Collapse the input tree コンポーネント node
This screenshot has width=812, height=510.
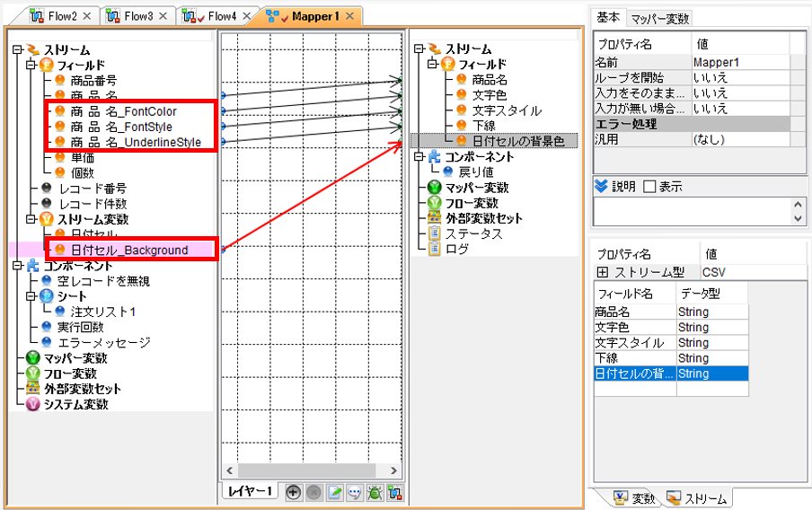[x=18, y=266]
